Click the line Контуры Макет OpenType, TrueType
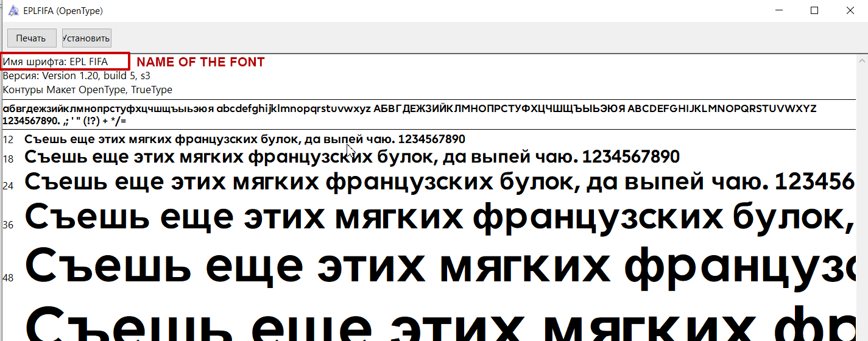This screenshot has width=868, height=341. (x=88, y=90)
